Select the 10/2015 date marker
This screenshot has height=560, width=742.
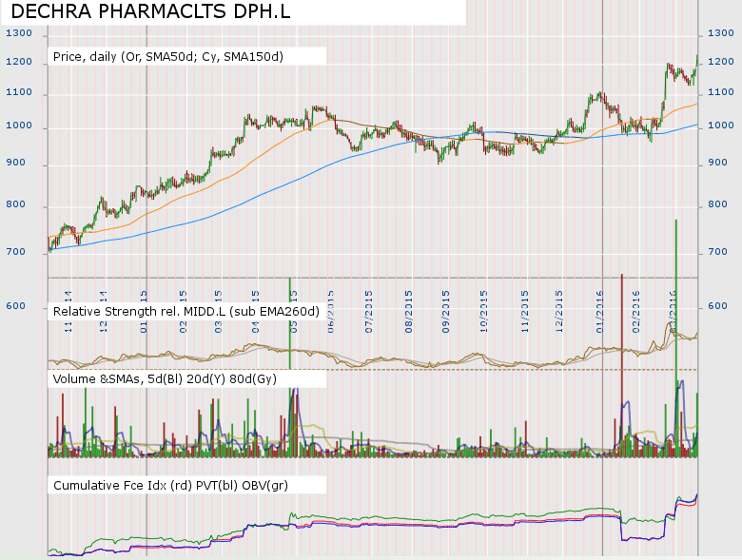483,307
